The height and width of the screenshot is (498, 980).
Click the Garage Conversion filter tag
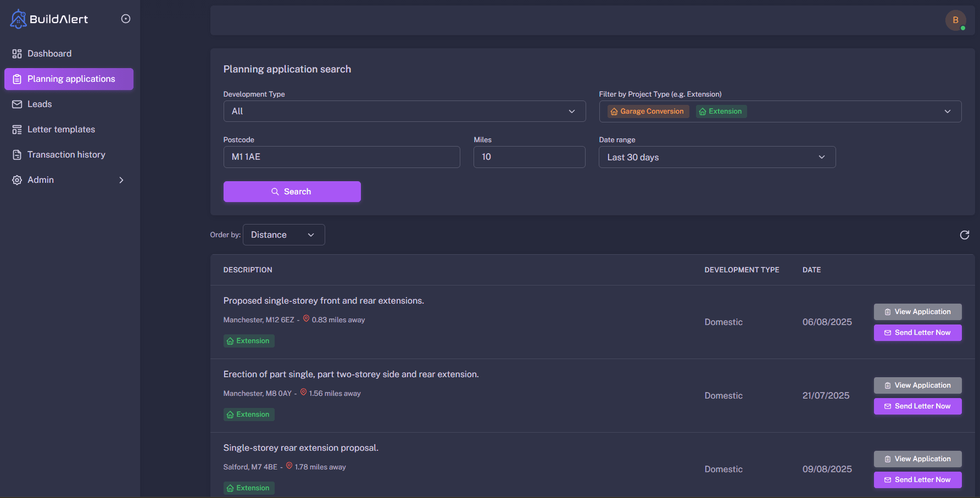(648, 111)
